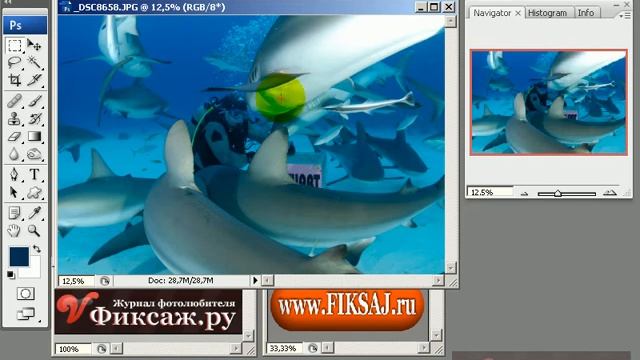This screenshot has width=640, height=360.
Task: Close the _DSC8658.JPG document window
Action: (449, 7)
